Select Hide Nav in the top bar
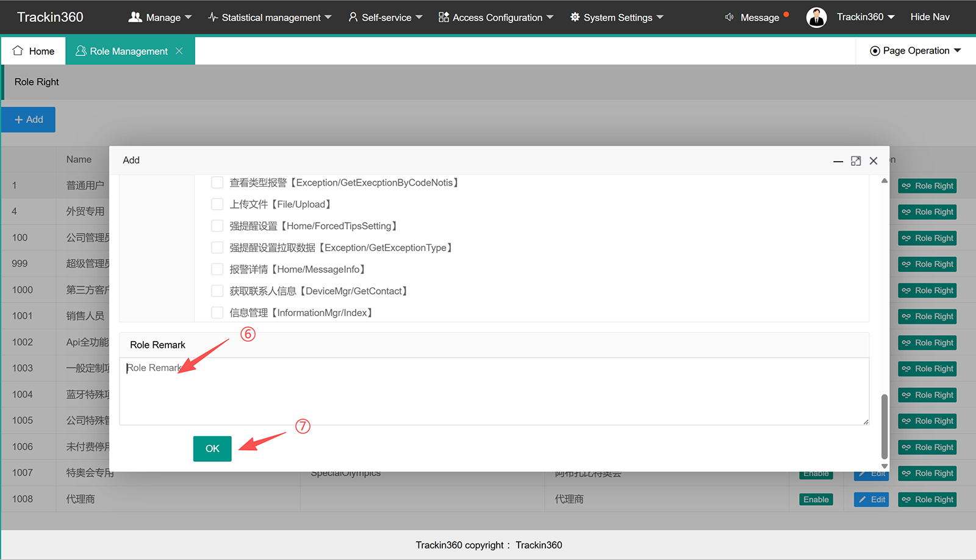 click(x=930, y=17)
